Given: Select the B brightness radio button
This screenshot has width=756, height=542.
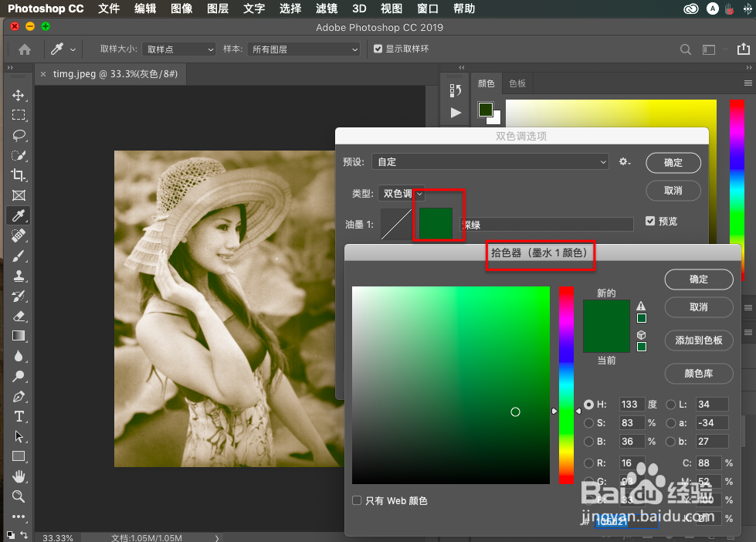Looking at the screenshot, I should click(588, 441).
